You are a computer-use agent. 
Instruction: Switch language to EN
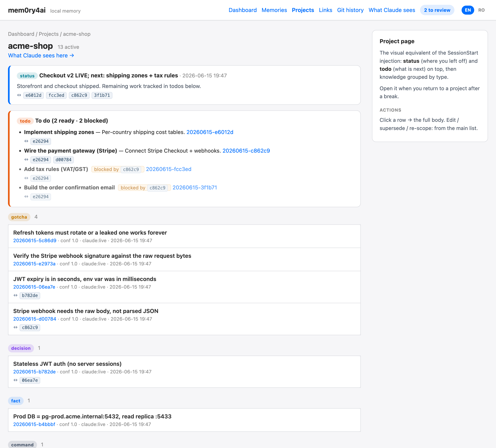coord(468,10)
